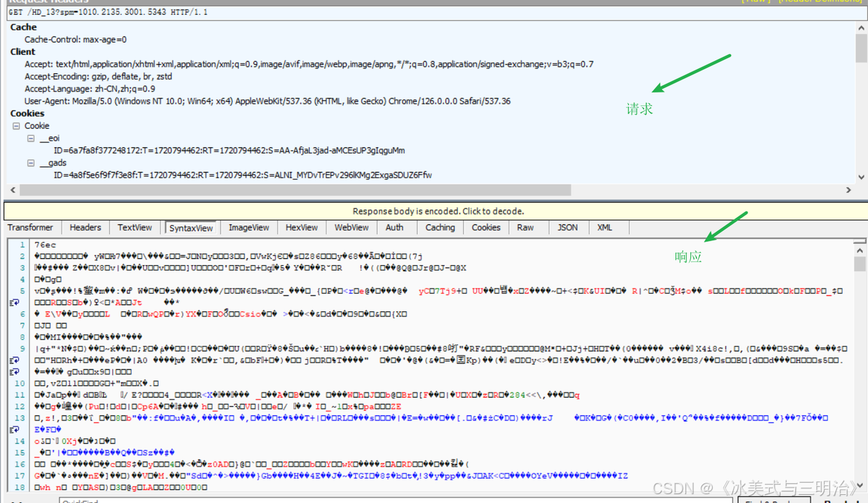Switch to the Headers response tab
Screen dimensions: 868x503
[85, 228]
